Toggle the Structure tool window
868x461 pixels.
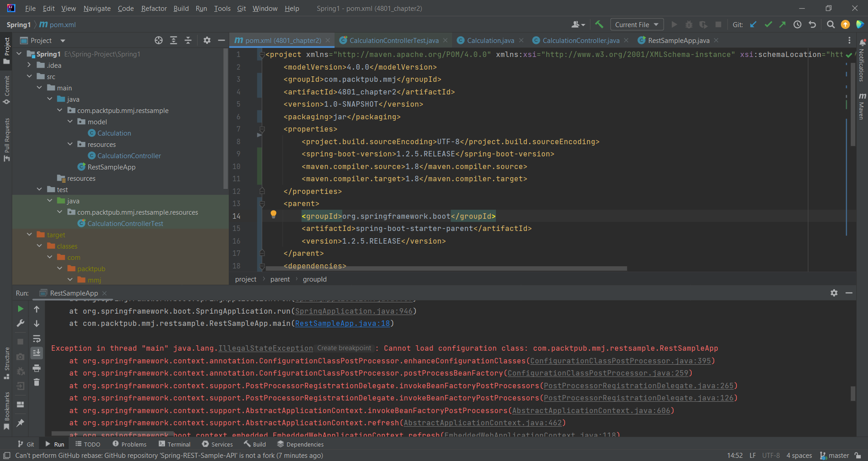pos(6,364)
